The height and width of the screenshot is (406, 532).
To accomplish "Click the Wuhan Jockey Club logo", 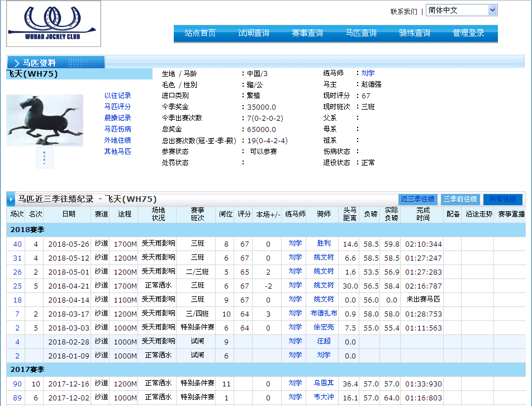I will (x=54, y=23).
